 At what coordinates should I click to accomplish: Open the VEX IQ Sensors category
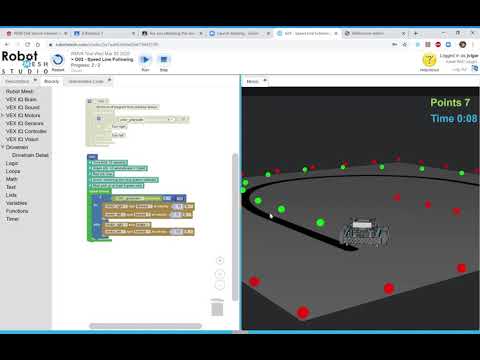[x=24, y=123]
